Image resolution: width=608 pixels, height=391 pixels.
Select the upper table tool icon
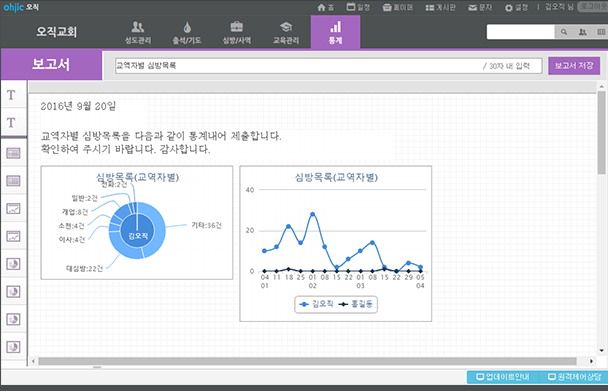tap(13, 153)
